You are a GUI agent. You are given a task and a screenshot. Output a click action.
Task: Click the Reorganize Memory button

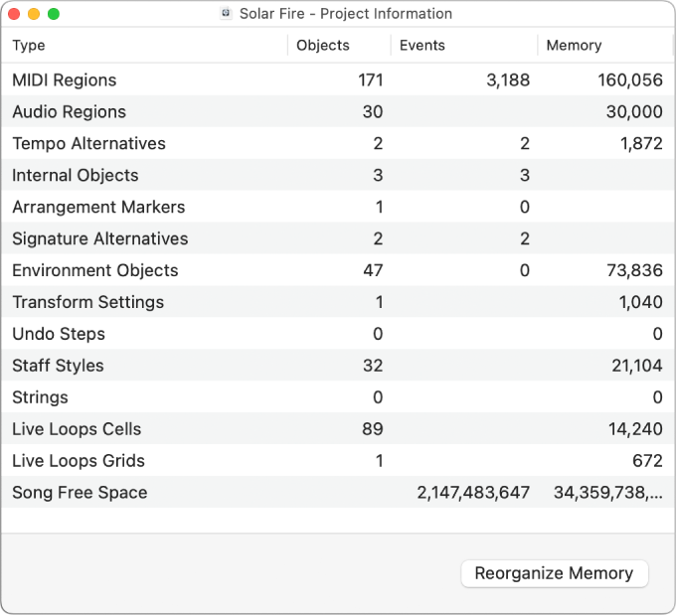pyautogui.click(x=555, y=573)
